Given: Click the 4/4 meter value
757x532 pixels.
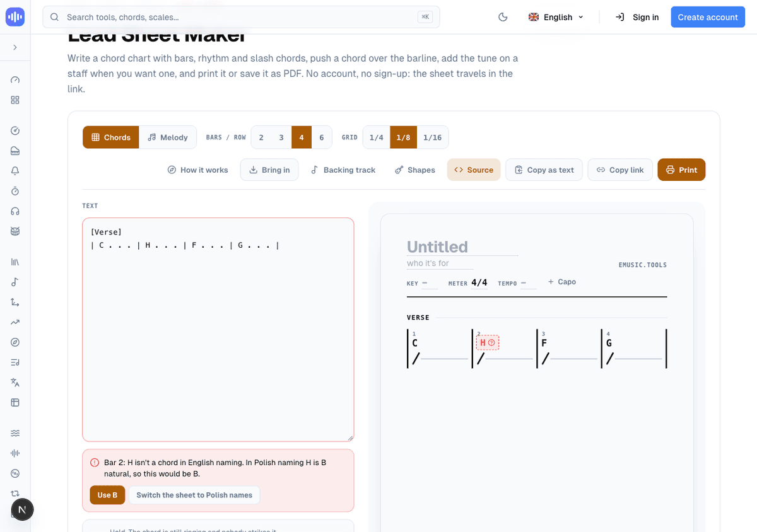Looking at the screenshot, I should pyautogui.click(x=479, y=282).
